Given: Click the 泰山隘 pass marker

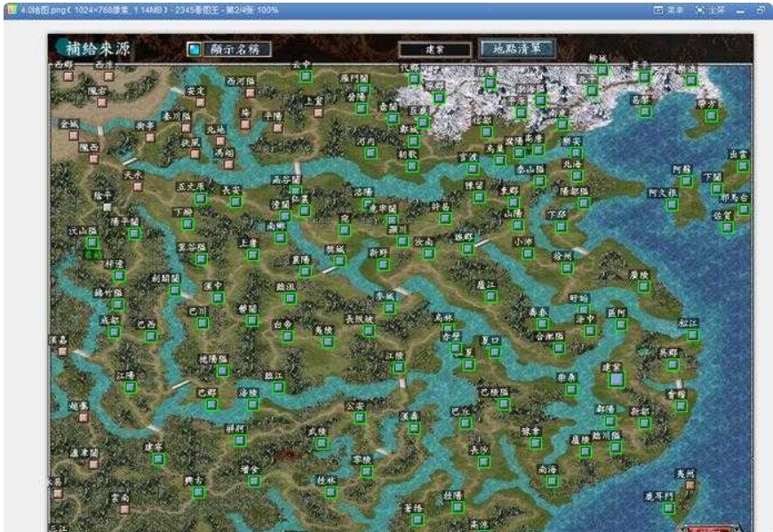Looking at the screenshot, I should pyautogui.click(x=539, y=180).
